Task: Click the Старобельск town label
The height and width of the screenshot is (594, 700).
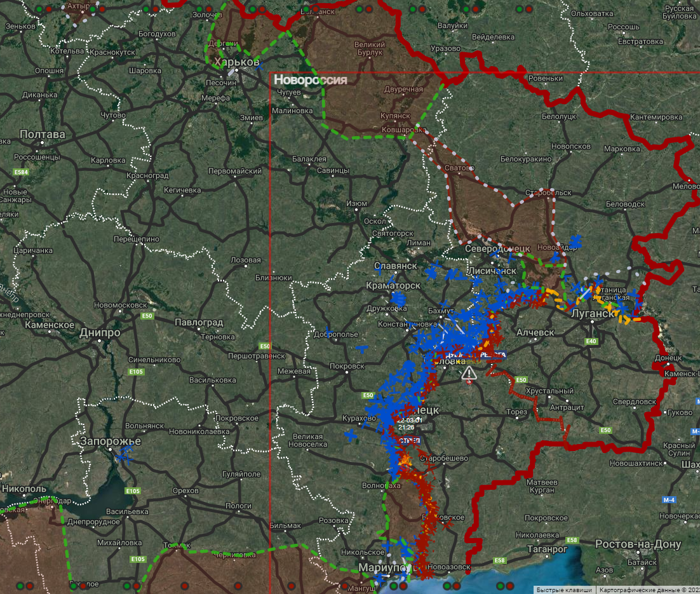Action: coord(548,192)
